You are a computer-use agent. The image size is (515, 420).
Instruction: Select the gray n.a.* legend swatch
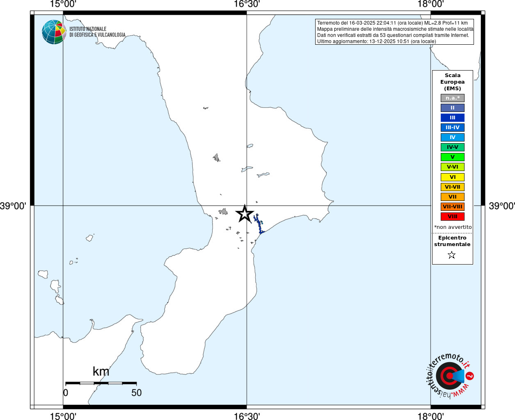point(453,98)
